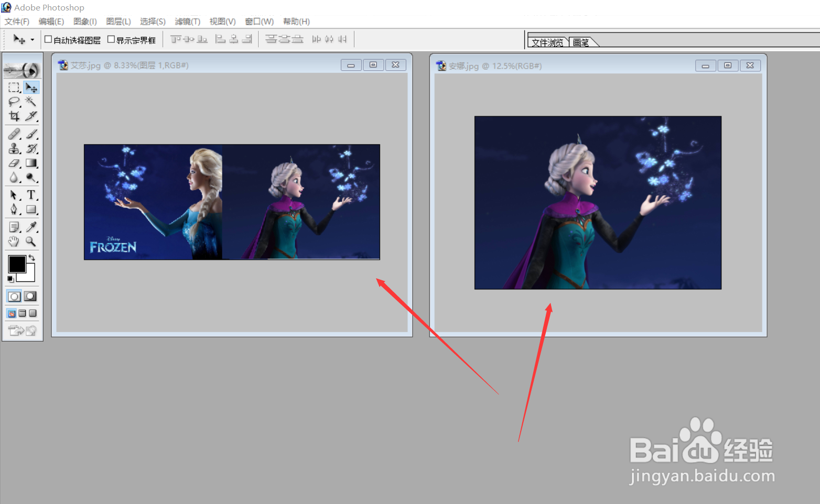The image size is (820, 504).
Task: Select the Crop tool
Action: pos(14,116)
